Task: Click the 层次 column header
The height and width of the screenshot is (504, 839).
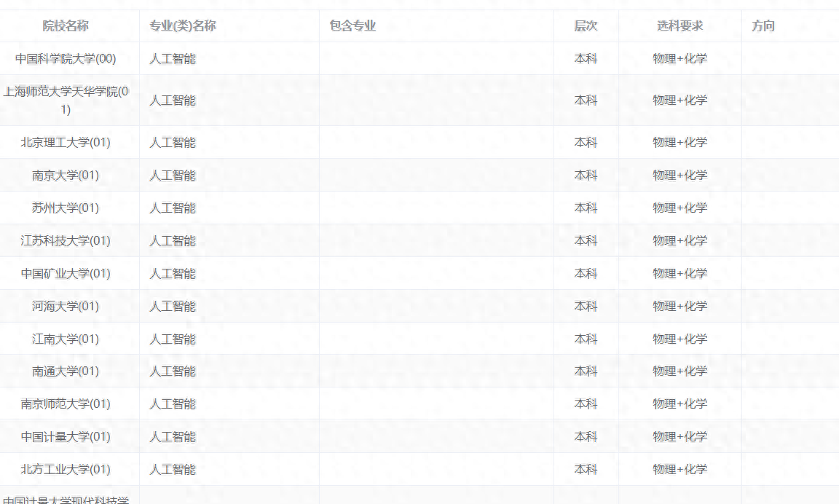Action: pyautogui.click(x=586, y=25)
